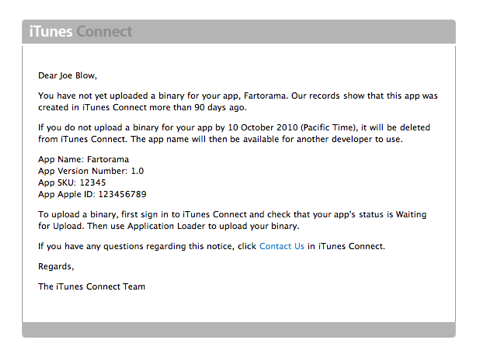Click the Regards closing line
The height and width of the screenshot is (361, 480).
(56, 266)
